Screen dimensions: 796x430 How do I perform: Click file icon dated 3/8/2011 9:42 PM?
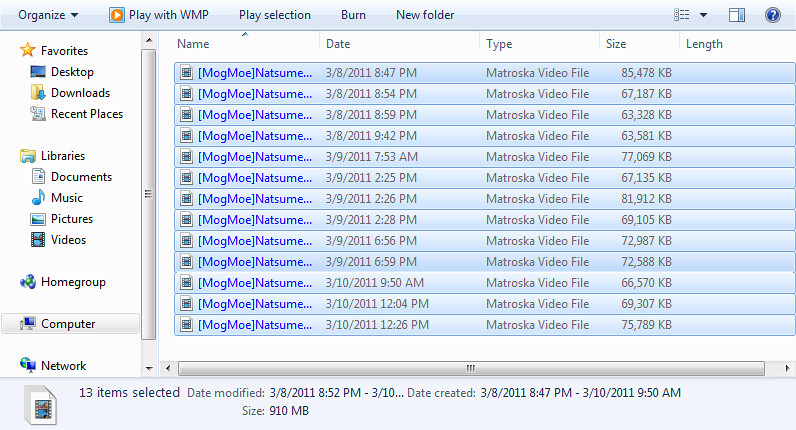coord(186,136)
